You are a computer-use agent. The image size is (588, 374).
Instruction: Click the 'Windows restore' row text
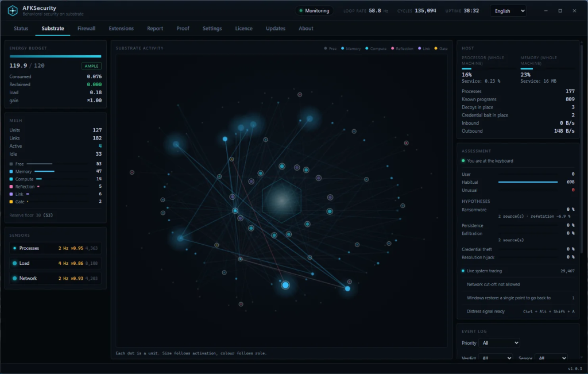[509, 298]
